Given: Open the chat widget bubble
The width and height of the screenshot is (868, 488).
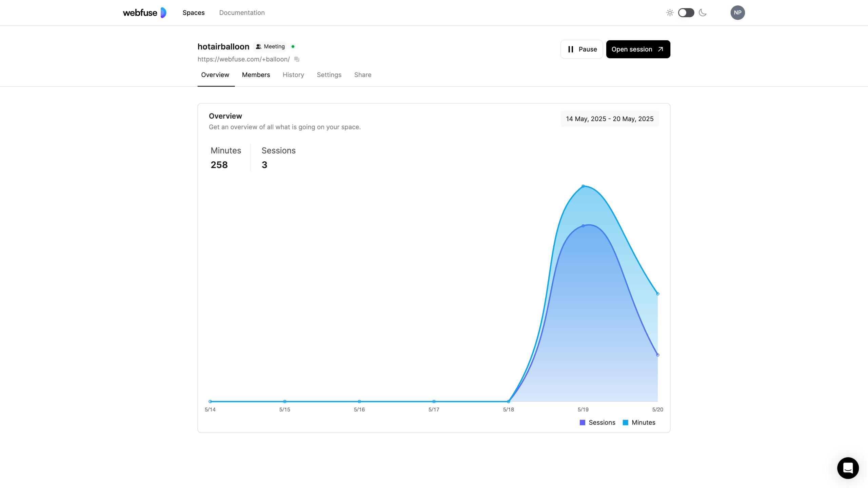Looking at the screenshot, I should coord(848,468).
